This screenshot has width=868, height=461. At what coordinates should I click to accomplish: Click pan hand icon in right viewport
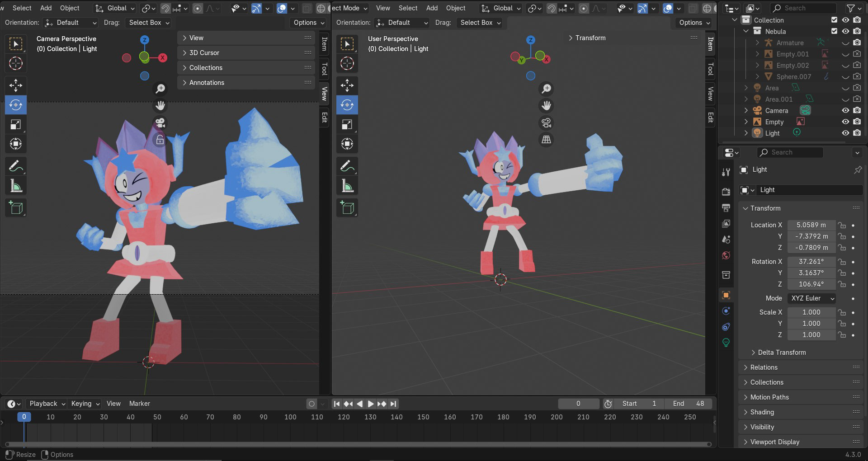(547, 106)
